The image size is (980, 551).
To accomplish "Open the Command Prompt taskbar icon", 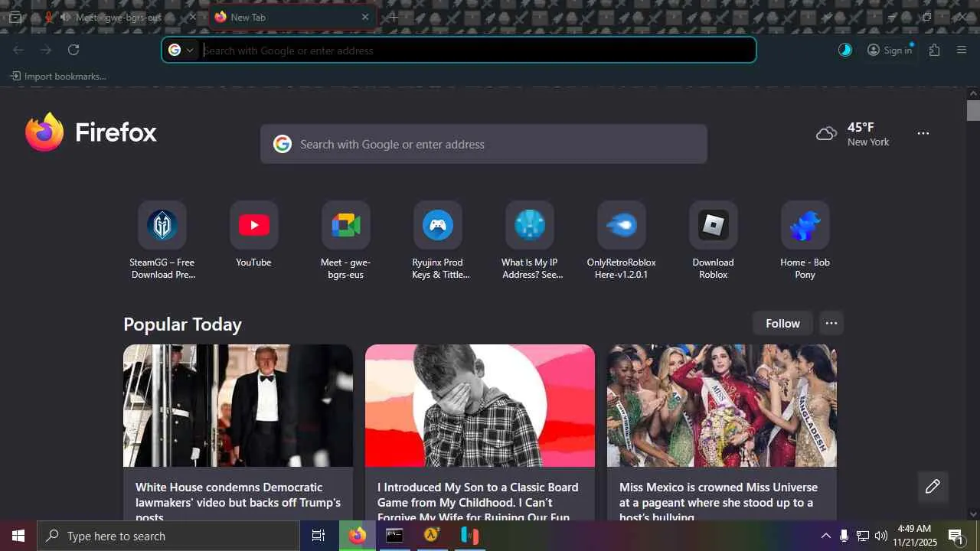I will point(394,536).
